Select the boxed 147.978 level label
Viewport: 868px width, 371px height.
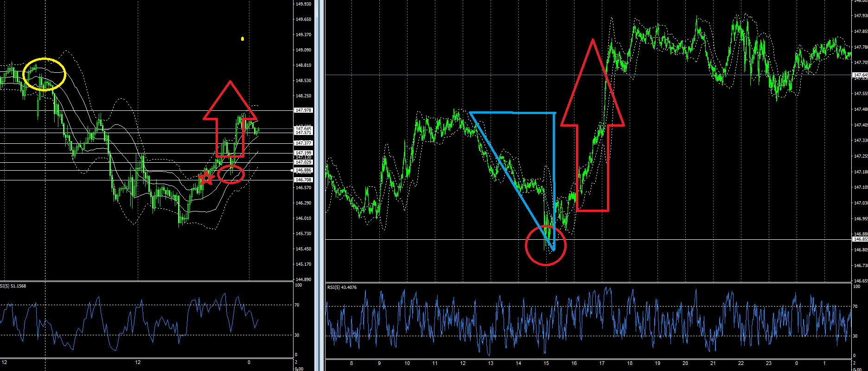[304, 110]
